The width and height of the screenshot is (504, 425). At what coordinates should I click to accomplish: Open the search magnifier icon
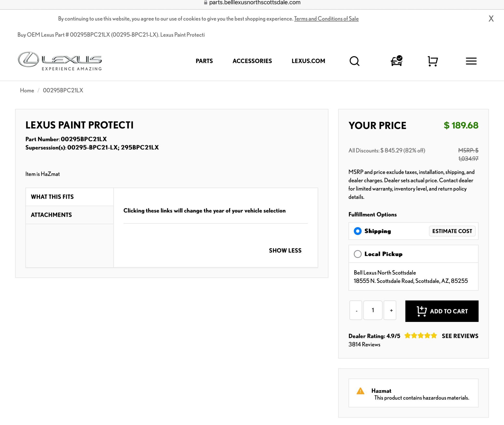pyautogui.click(x=354, y=61)
